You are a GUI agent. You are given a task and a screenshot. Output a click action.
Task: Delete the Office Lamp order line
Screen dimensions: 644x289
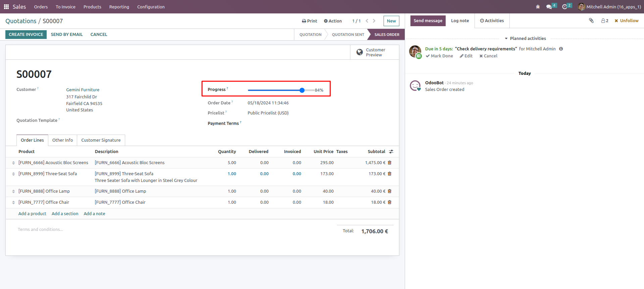pos(390,191)
